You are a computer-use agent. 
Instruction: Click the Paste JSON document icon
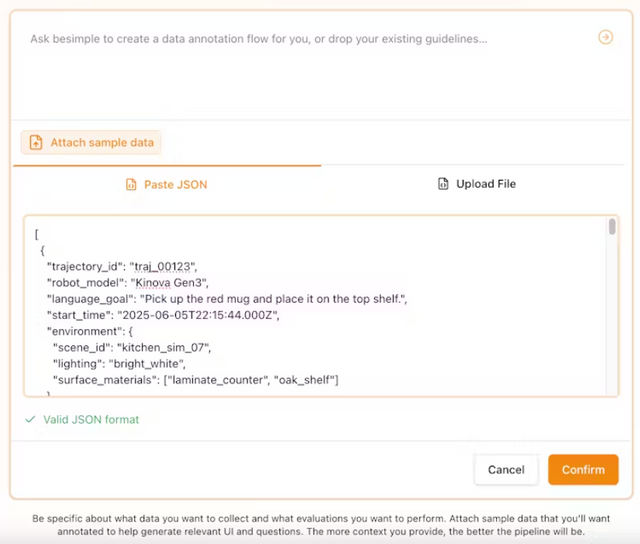131,184
